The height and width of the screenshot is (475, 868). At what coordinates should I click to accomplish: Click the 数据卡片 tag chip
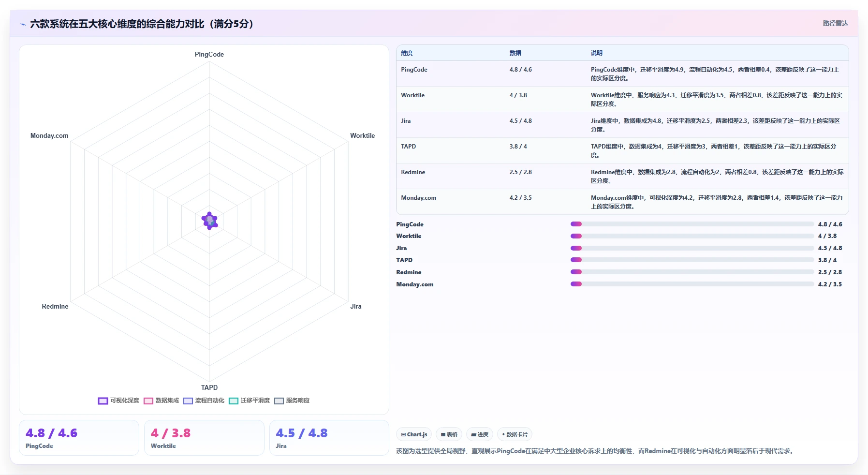tap(515, 434)
